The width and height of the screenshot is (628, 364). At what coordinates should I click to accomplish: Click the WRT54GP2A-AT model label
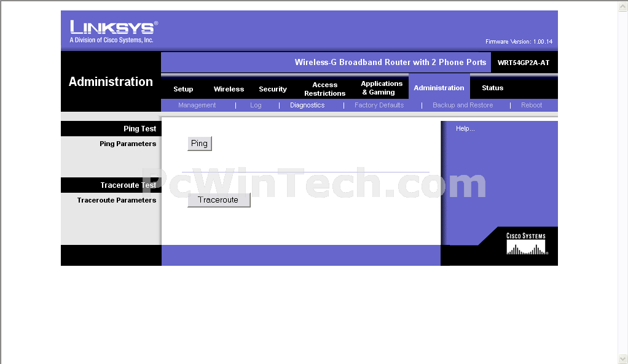(x=524, y=63)
